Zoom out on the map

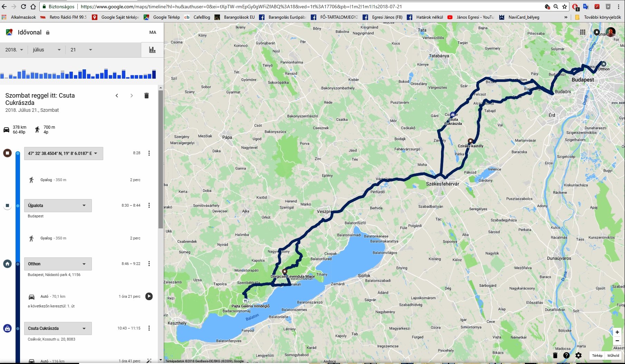click(x=617, y=341)
